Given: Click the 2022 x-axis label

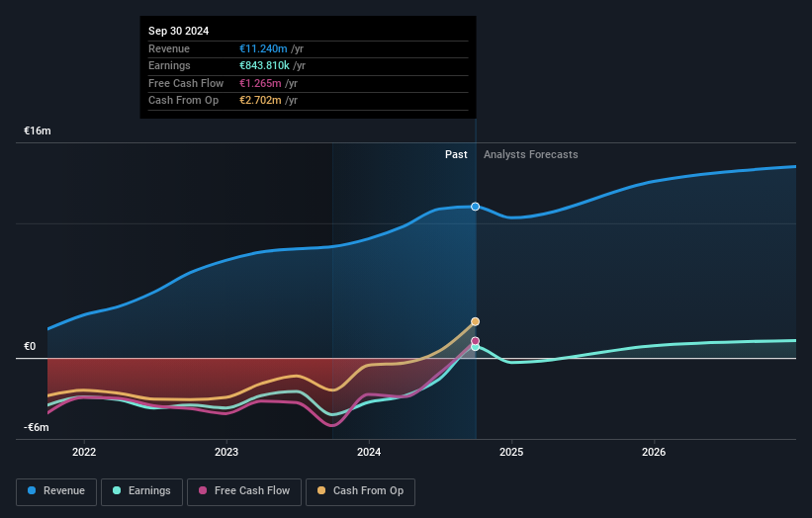Looking at the screenshot, I should coord(84,452).
